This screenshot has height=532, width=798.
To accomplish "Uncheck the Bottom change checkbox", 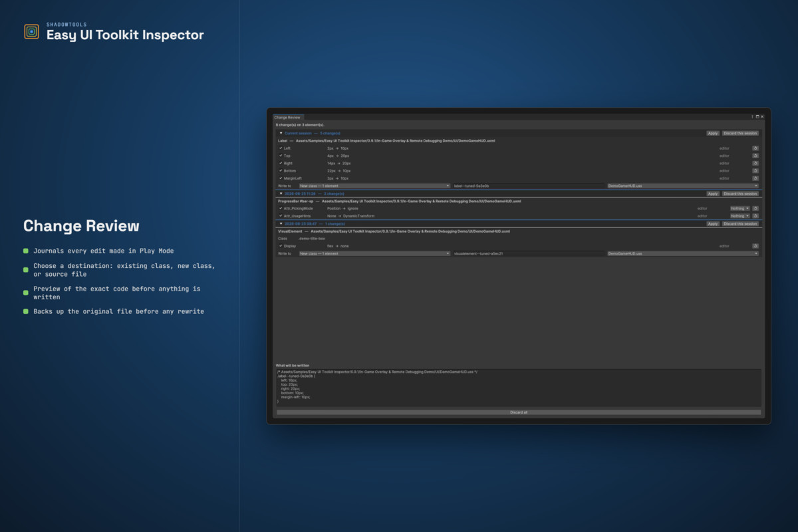I will click(x=281, y=171).
